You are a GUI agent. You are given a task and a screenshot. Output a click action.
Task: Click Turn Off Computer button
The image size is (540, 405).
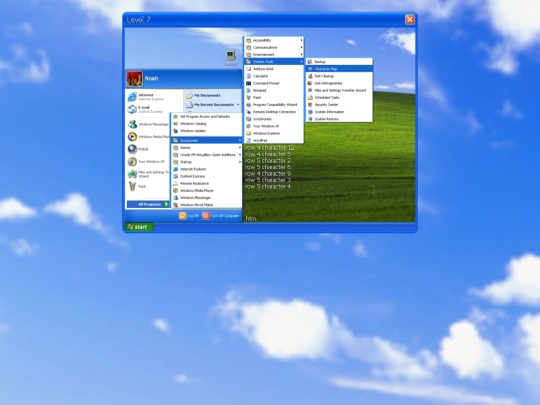point(221,216)
